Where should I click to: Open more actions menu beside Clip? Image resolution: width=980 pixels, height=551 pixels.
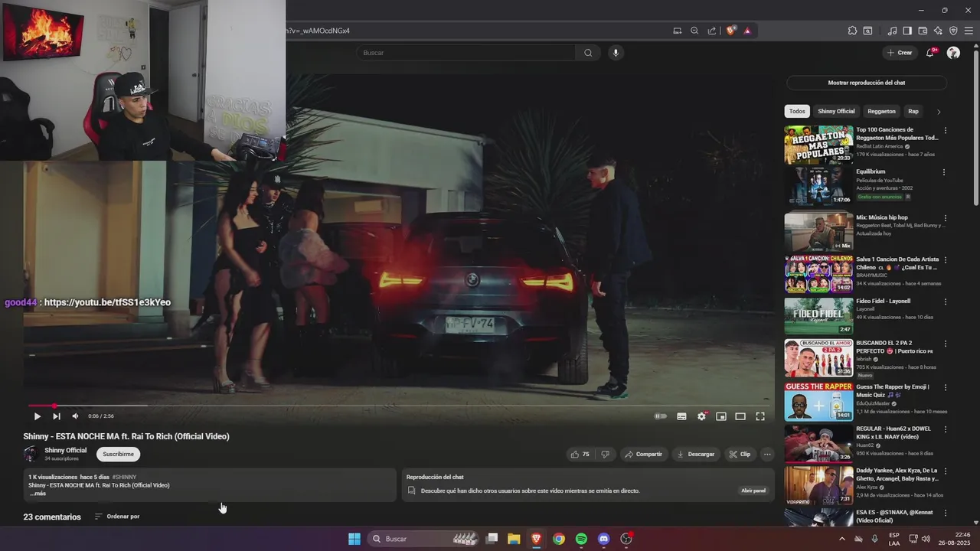coord(767,454)
